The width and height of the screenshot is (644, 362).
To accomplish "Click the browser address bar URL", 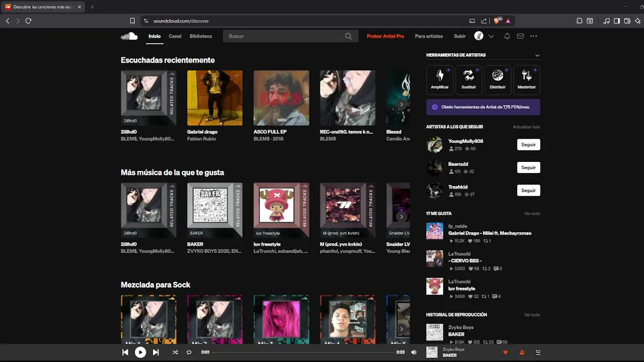I will (x=181, y=21).
